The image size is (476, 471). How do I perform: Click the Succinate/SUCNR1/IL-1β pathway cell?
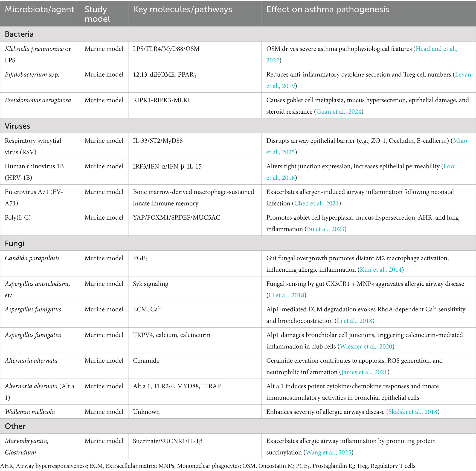point(168,441)
